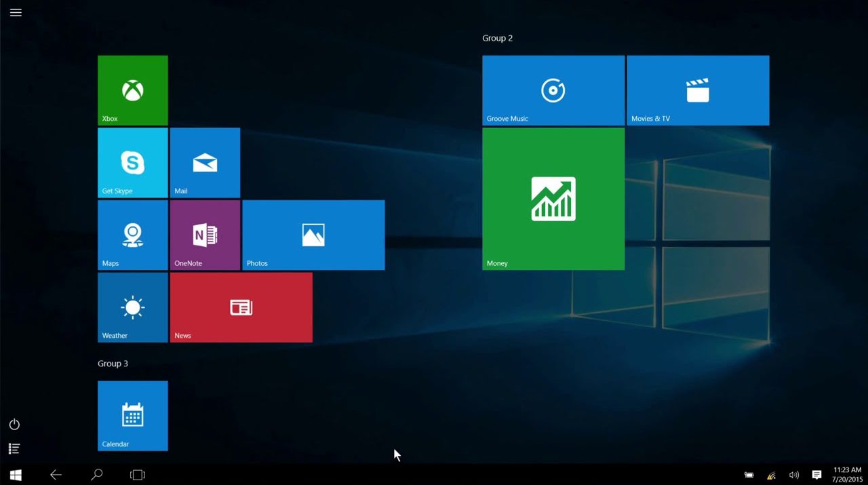Launch the OneNote tile

[205, 235]
